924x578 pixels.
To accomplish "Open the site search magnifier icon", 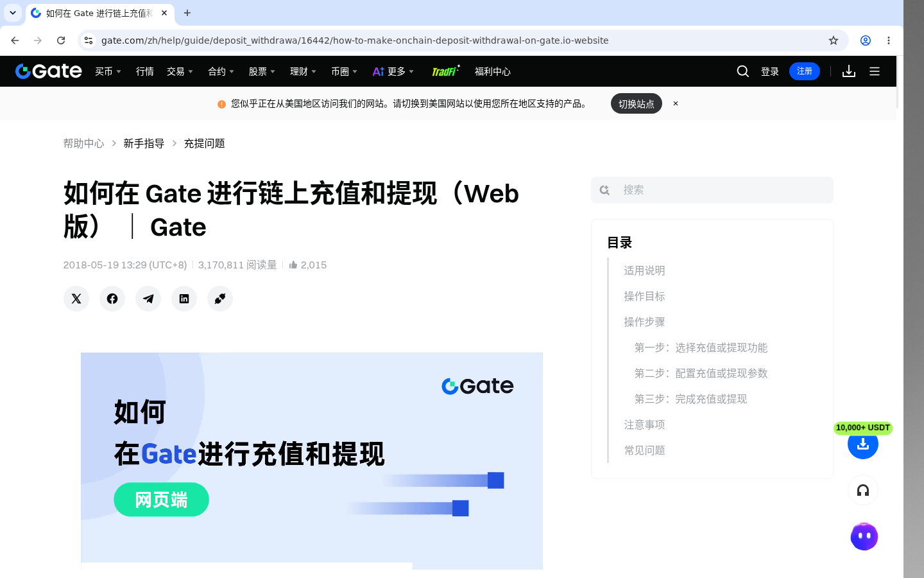I will tap(743, 71).
